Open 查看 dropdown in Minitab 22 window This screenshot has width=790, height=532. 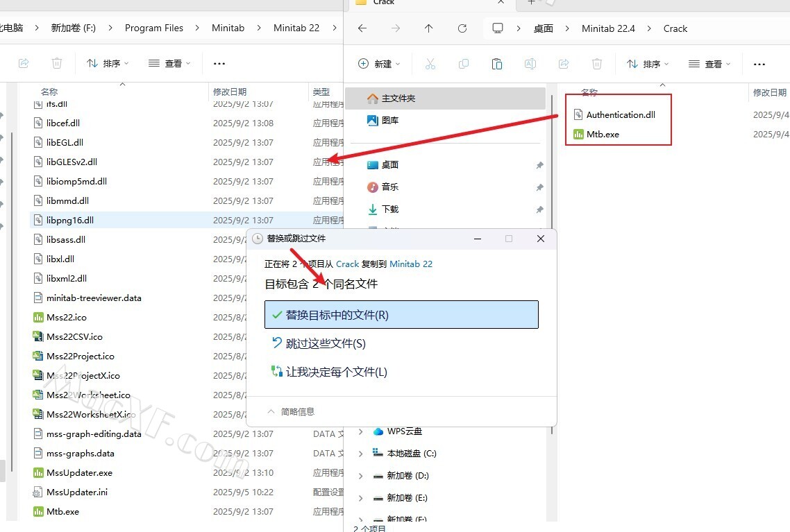(x=169, y=63)
